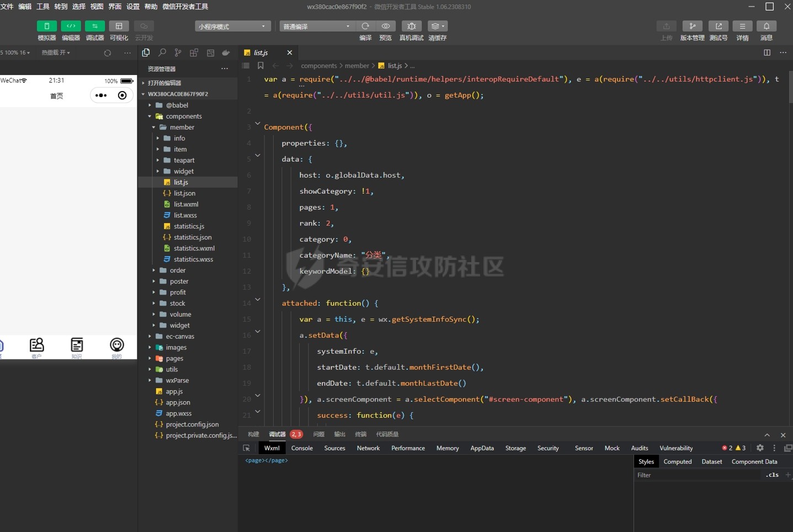Click the 版本管理 version control icon
Image resolution: width=793 pixels, height=532 pixels.
coord(692,26)
